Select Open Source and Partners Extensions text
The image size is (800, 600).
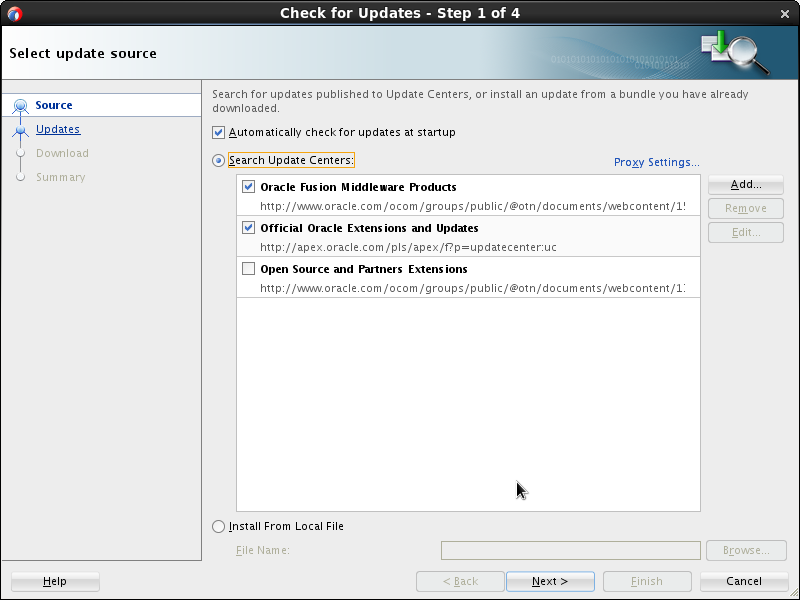point(364,269)
